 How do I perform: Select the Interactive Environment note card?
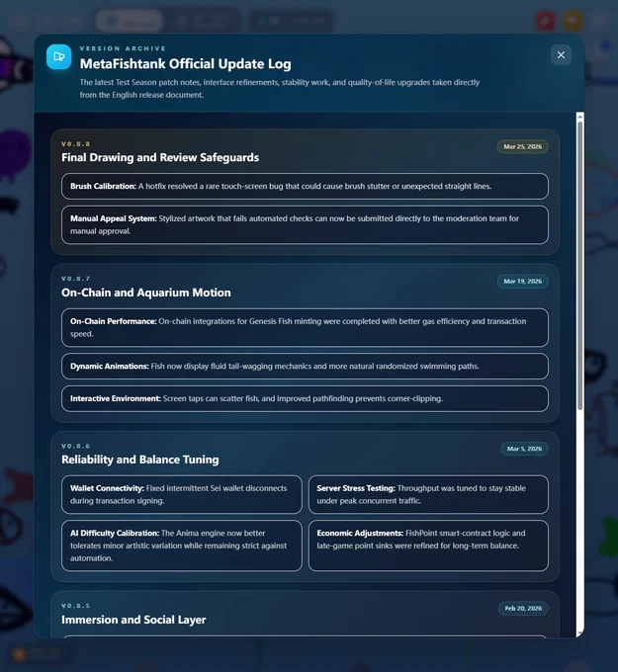[x=305, y=398]
